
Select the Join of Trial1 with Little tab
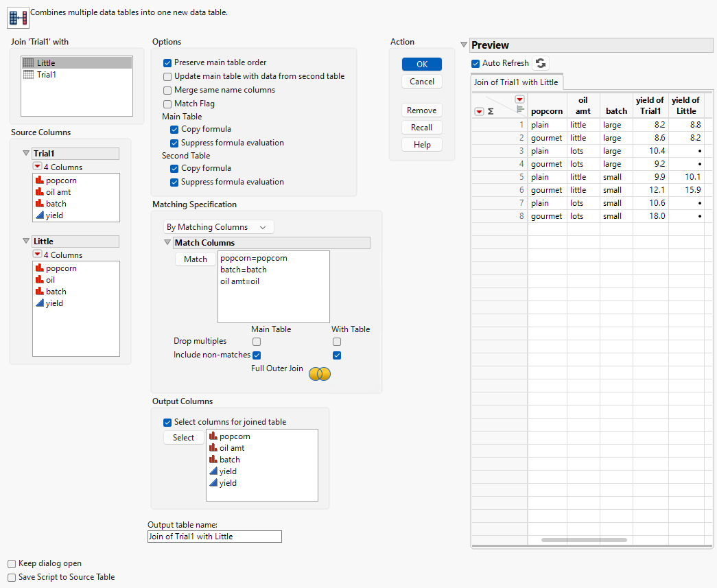pyautogui.click(x=517, y=82)
